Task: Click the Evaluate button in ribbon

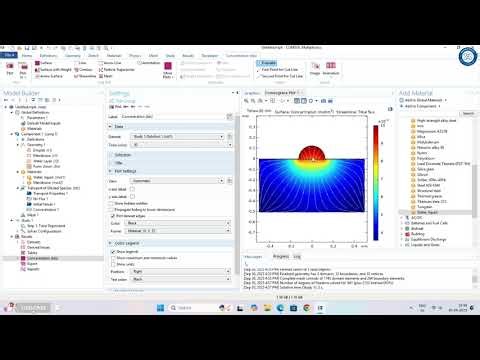Action: point(267,63)
